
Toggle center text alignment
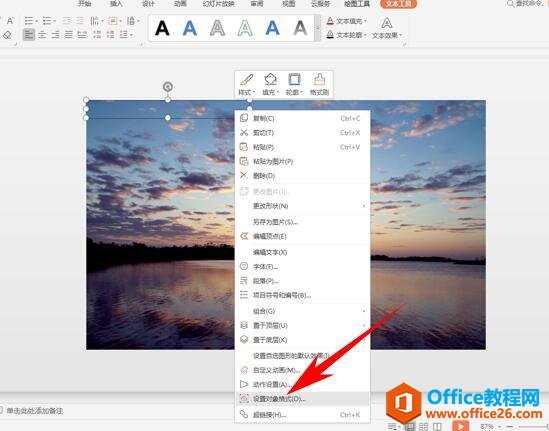point(42,34)
